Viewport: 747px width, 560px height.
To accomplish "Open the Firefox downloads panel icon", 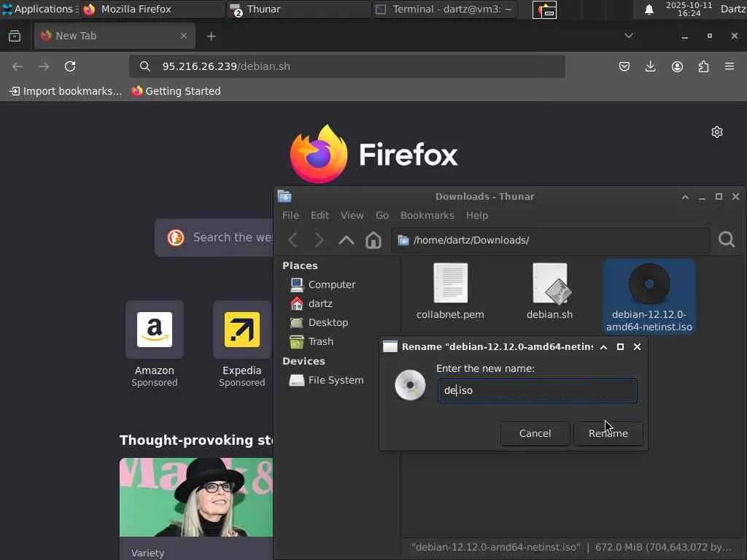I will [650, 66].
